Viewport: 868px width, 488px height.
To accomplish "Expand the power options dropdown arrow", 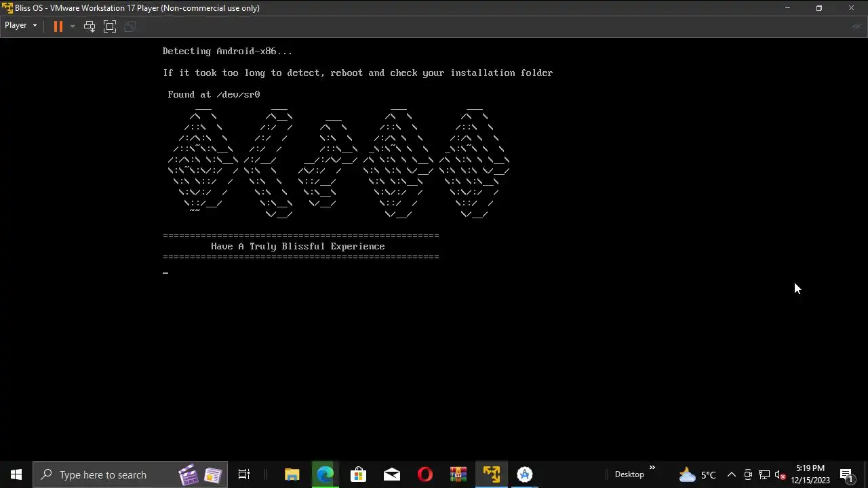I will (x=72, y=26).
